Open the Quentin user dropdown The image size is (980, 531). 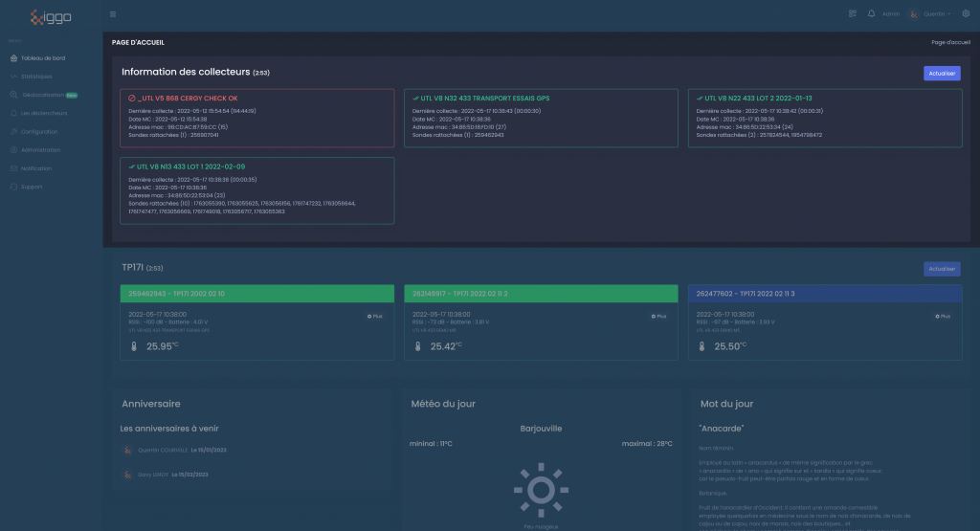click(x=928, y=14)
